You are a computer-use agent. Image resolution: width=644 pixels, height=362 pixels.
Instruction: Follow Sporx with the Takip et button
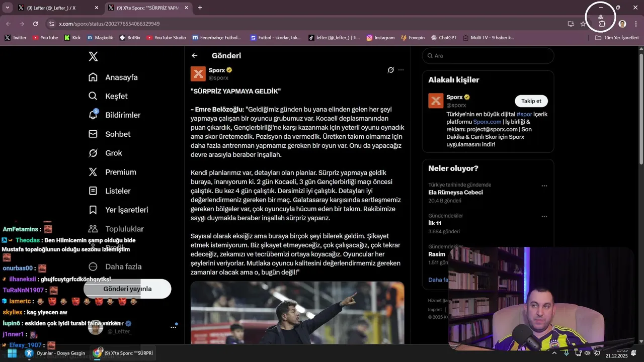coord(531,101)
